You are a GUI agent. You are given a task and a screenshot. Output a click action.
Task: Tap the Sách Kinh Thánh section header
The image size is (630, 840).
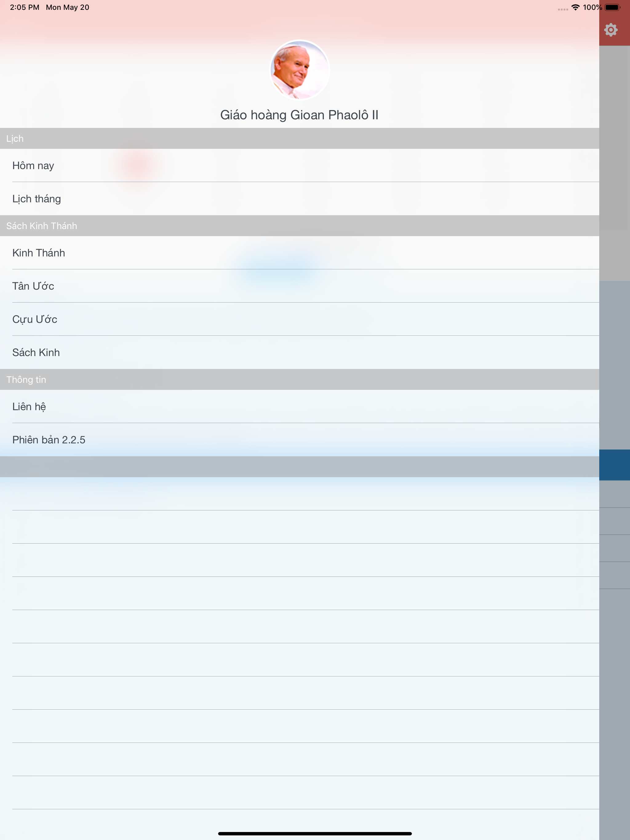coord(299,226)
